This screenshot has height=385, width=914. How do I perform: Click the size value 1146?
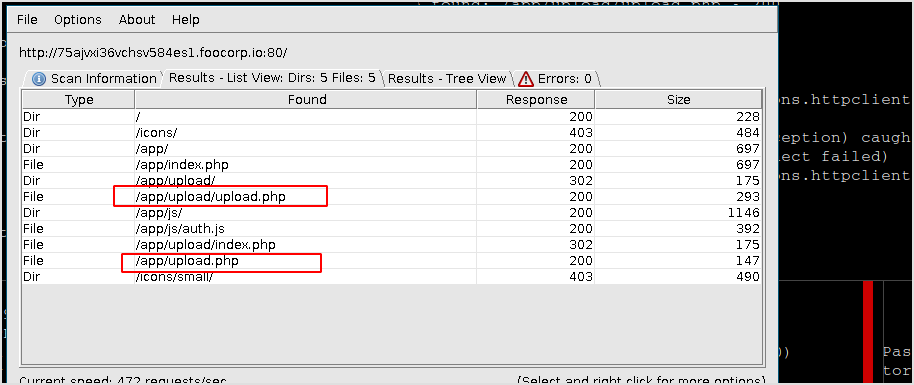(743, 212)
